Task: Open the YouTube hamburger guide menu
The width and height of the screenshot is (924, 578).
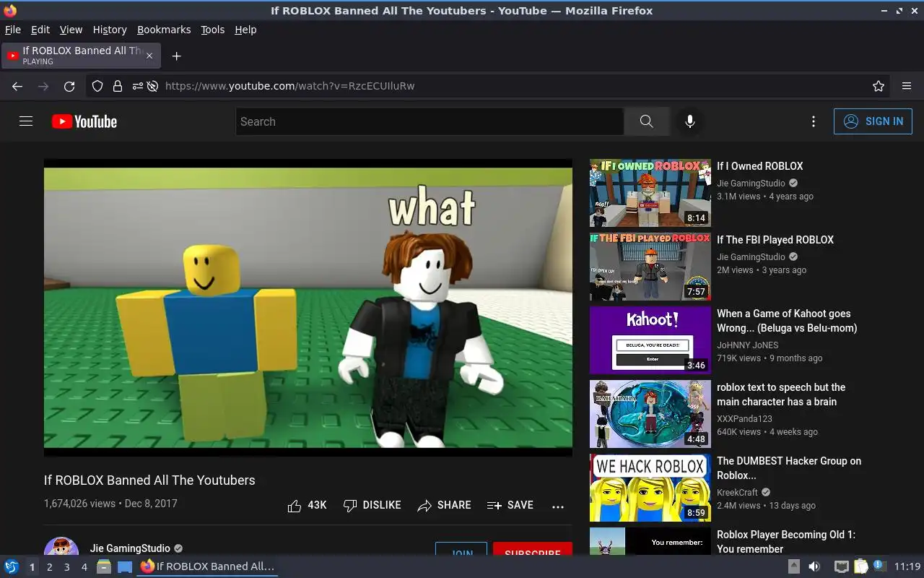Action: pos(26,121)
